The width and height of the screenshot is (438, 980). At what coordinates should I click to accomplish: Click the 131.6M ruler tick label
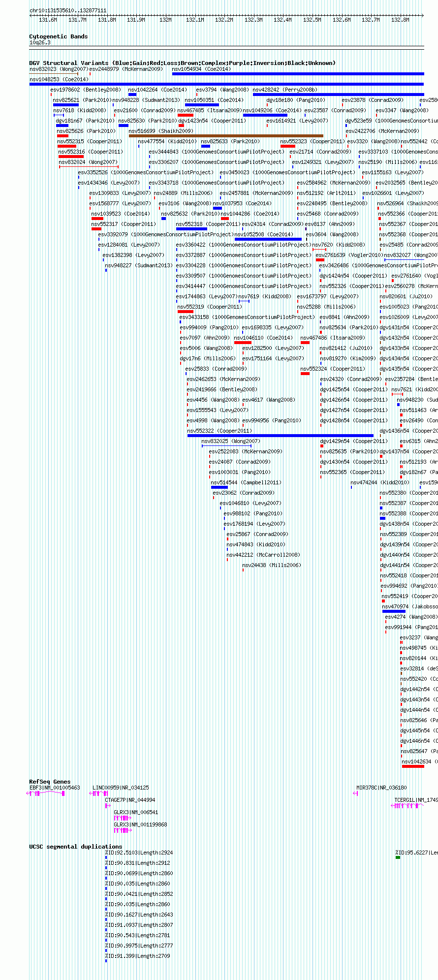[x=48, y=20]
